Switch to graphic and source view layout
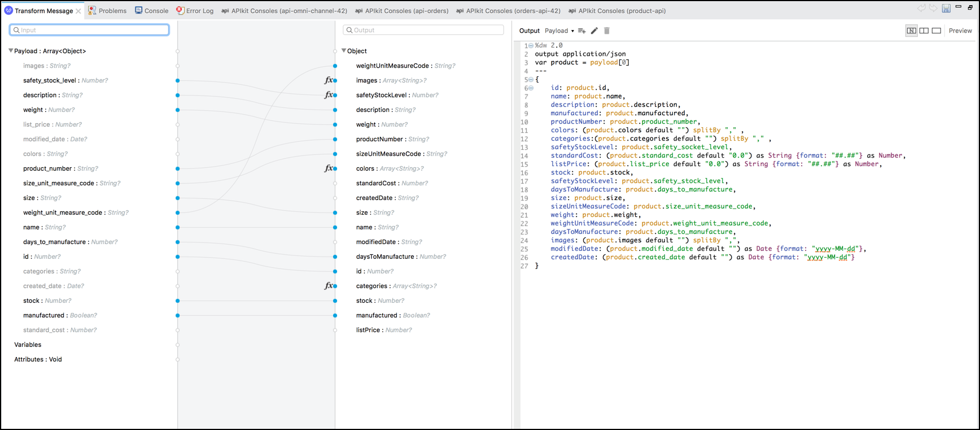This screenshot has height=430, width=980. [x=911, y=31]
